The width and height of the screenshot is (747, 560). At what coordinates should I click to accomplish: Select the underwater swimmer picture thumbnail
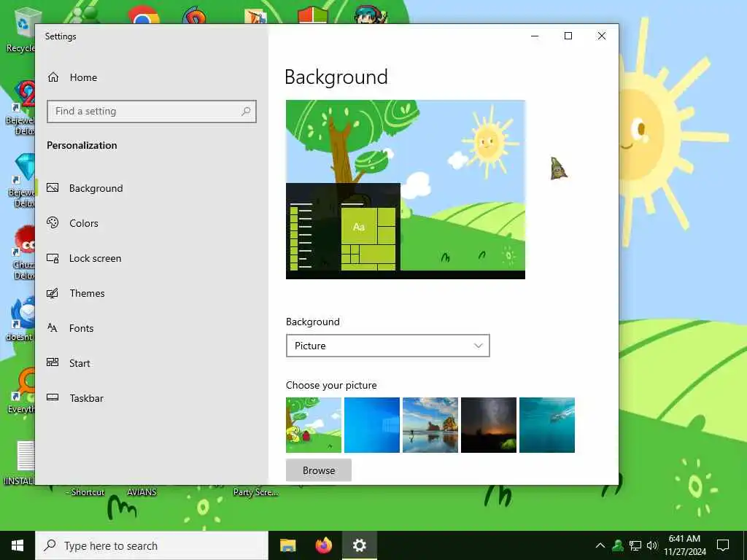(x=547, y=425)
